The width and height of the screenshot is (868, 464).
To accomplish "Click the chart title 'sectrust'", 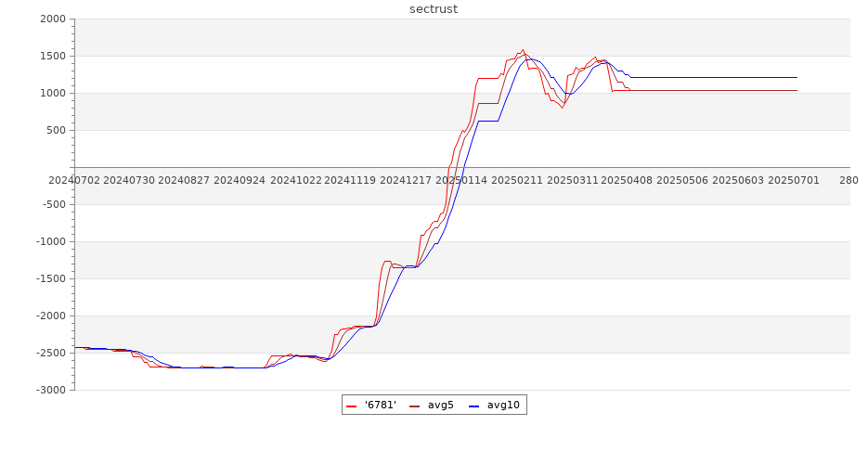I will [434, 9].
